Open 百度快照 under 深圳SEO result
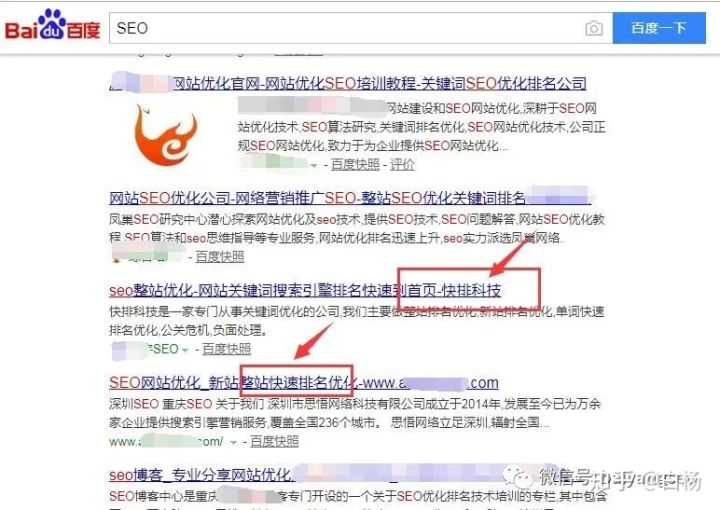 tap(275, 442)
